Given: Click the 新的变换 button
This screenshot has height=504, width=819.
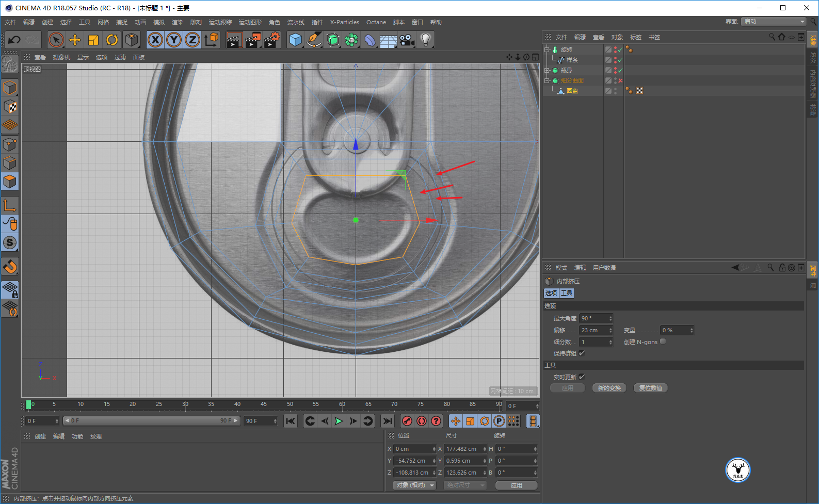Looking at the screenshot, I should [x=609, y=388].
